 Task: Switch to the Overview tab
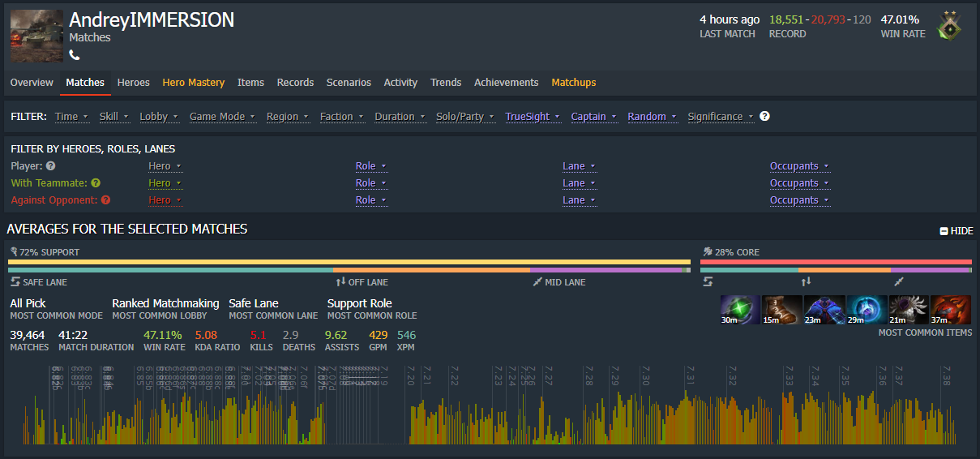[x=32, y=83]
